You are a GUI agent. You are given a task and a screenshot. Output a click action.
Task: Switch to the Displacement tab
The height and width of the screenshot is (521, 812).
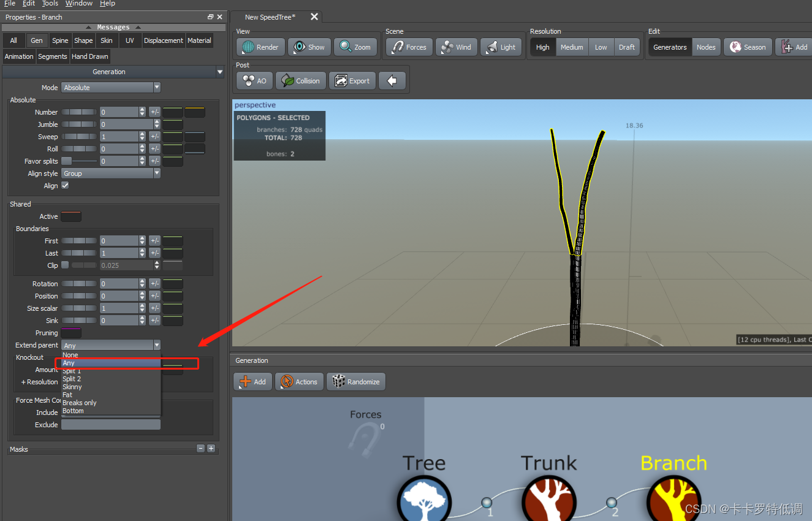point(164,40)
